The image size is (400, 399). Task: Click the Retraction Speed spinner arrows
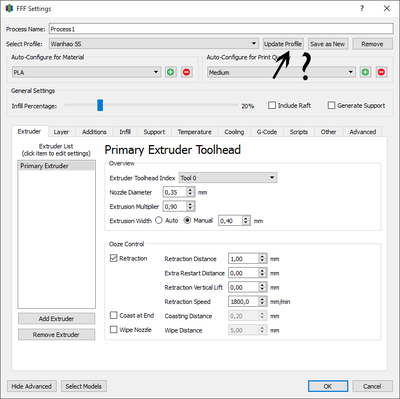(262, 302)
